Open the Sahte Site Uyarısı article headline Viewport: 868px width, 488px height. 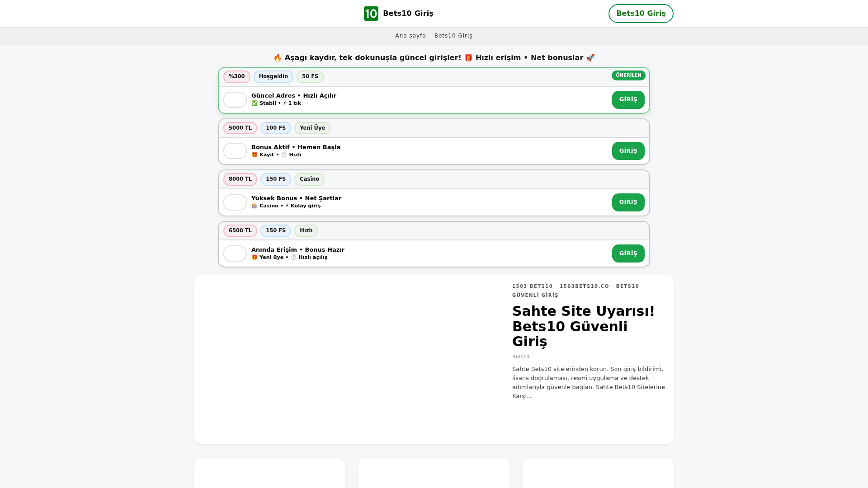click(584, 326)
